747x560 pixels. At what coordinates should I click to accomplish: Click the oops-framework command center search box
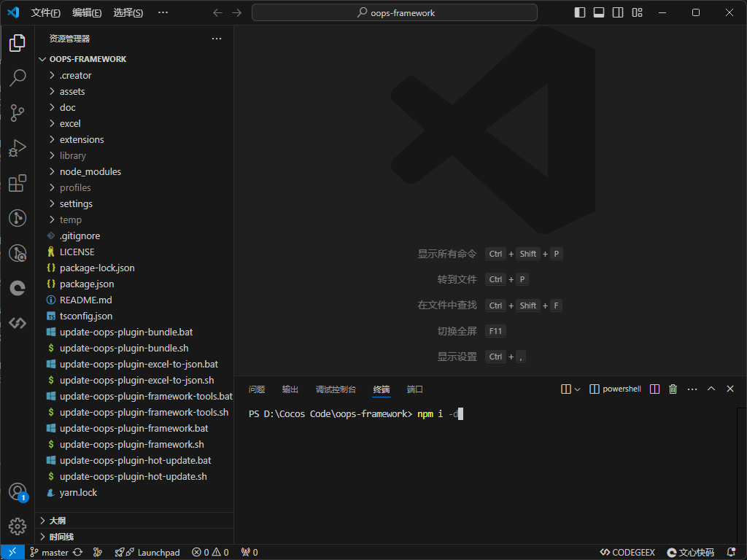coord(394,12)
